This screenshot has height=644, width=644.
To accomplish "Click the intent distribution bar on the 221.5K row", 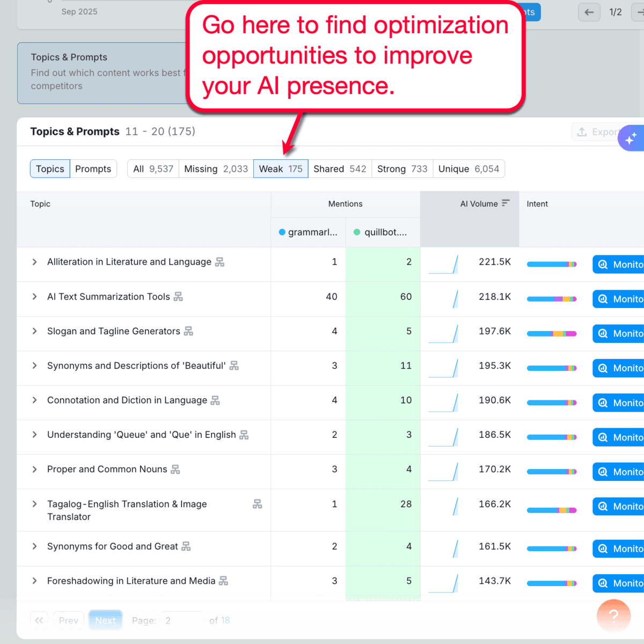I will click(552, 264).
